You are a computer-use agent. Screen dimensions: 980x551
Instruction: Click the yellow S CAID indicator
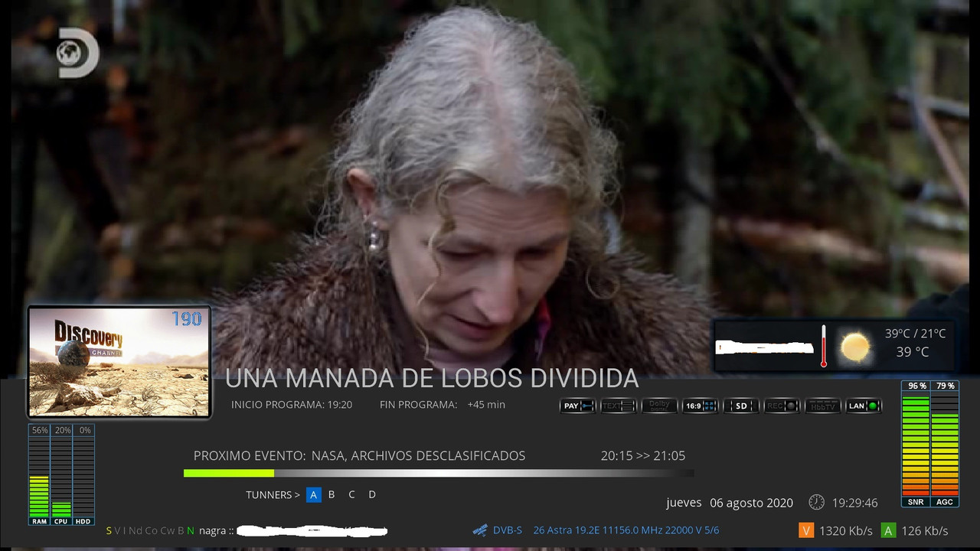click(109, 530)
